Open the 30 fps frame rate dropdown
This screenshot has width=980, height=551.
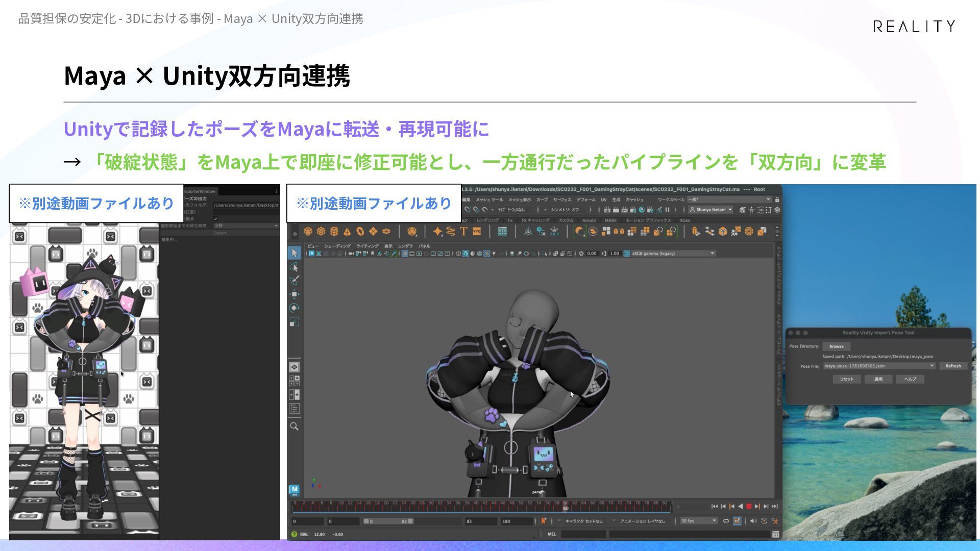pos(699,521)
